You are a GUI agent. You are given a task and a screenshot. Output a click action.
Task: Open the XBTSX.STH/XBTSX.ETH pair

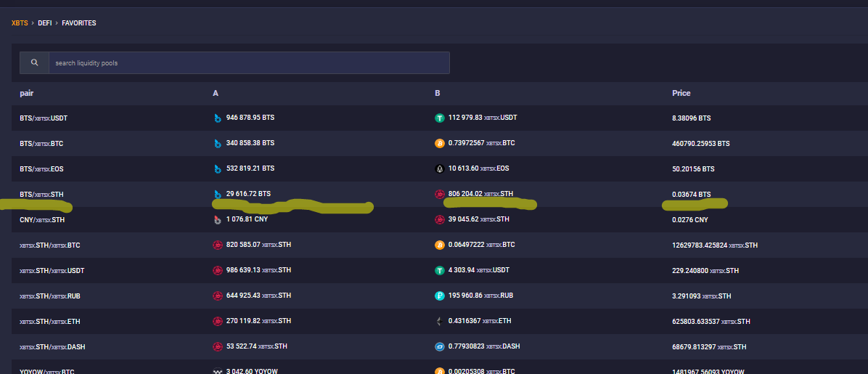(50, 322)
